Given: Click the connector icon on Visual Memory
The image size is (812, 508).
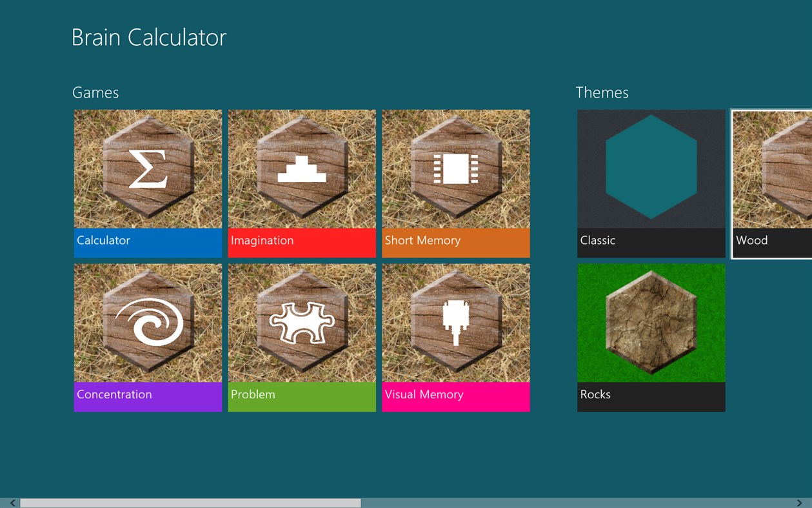Looking at the screenshot, I should [x=455, y=321].
